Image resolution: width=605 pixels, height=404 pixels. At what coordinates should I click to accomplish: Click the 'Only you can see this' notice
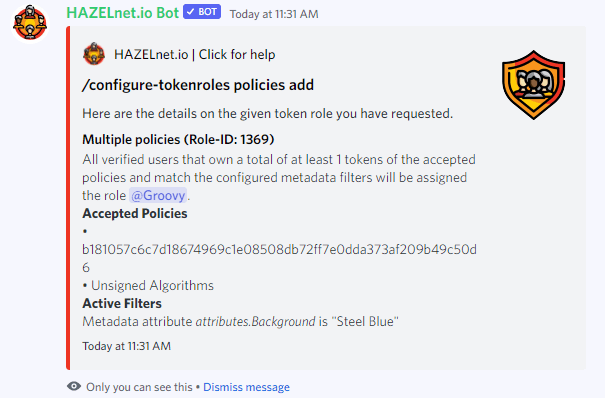click(139, 387)
